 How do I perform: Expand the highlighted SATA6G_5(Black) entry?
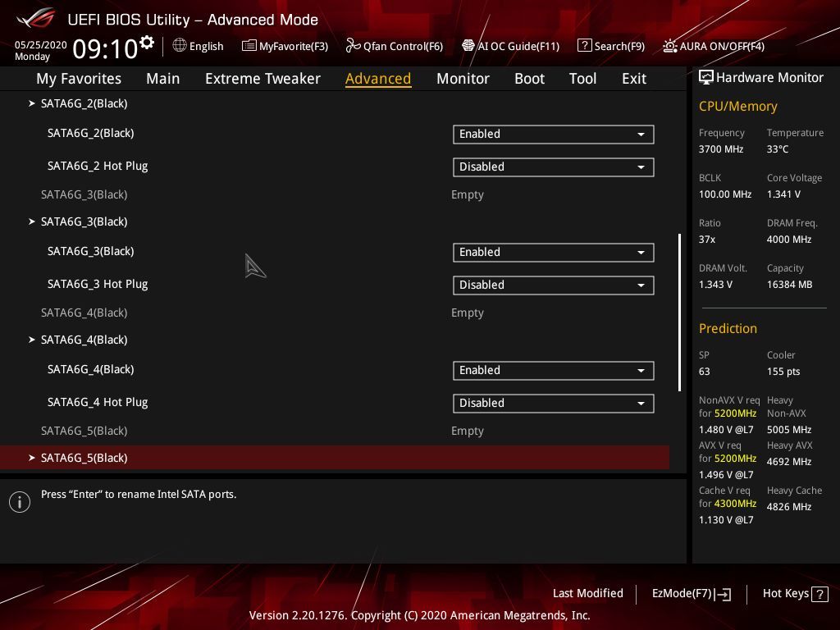[335, 458]
